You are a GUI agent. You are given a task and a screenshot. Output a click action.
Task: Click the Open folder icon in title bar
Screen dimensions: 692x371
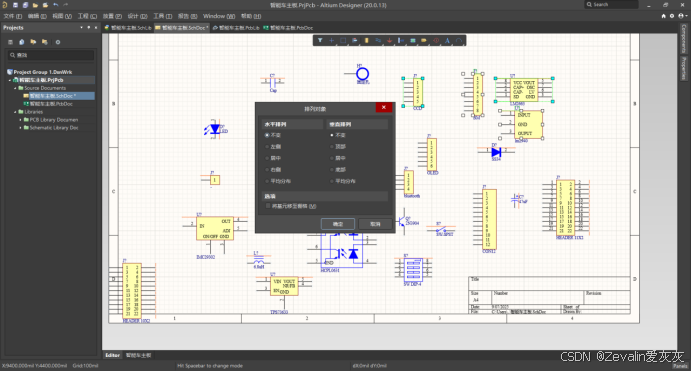(35, 5)
